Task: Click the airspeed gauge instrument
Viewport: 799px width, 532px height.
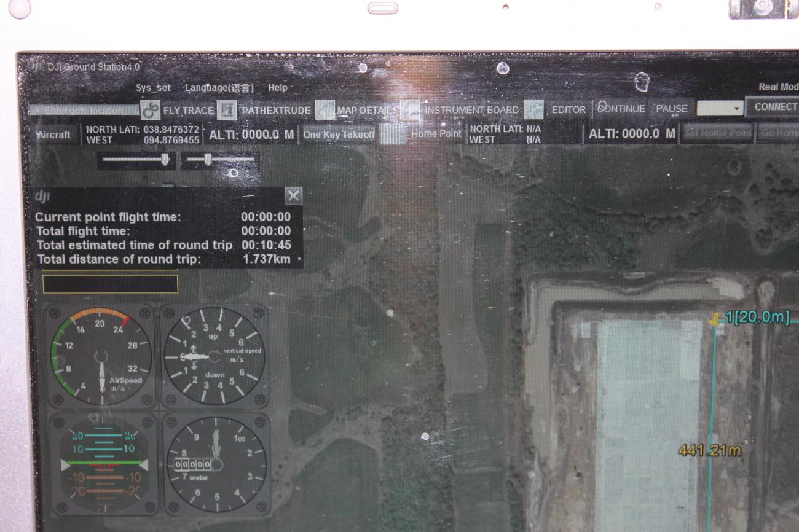Action: point(101,356)
